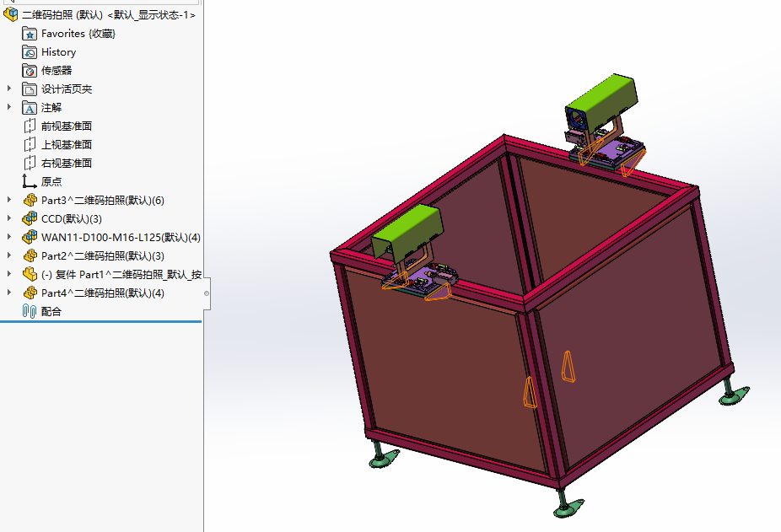Select the History label
Screen dimensions: 781x532
click(59, 51)
